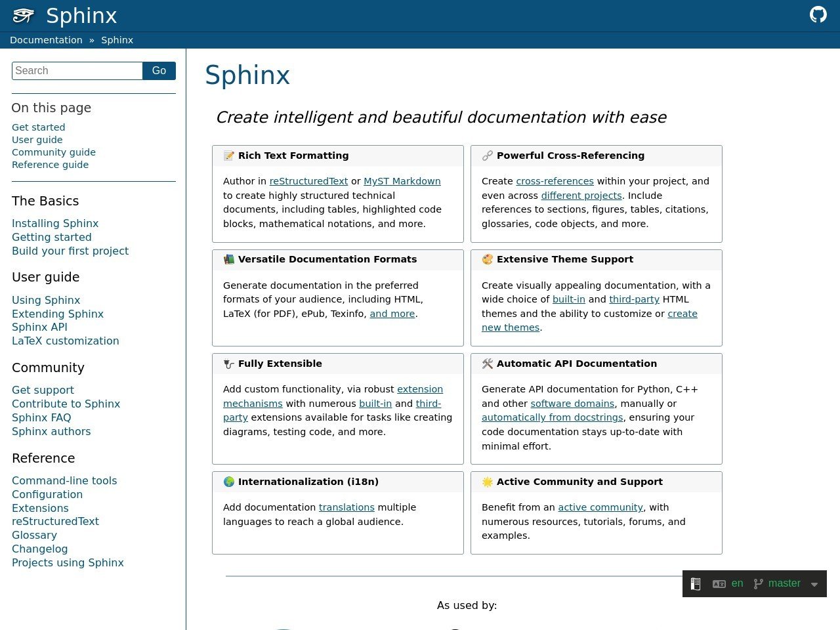Open Configuration reference page
Viewport: 840px width, 630px height.
click(x=47, y=495)
